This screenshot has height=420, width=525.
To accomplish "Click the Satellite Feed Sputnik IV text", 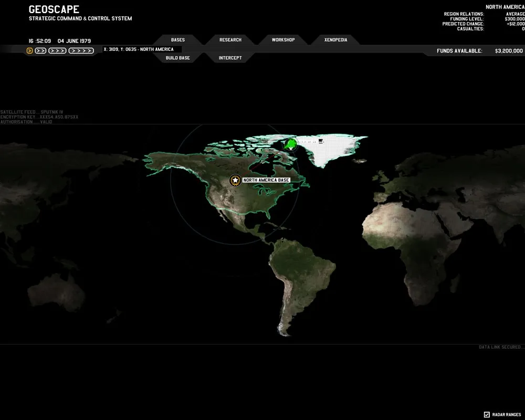I will [32, 112].
